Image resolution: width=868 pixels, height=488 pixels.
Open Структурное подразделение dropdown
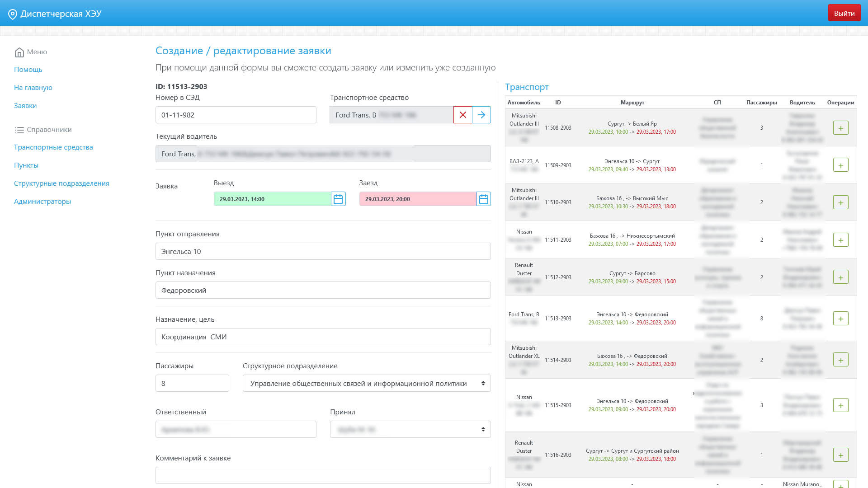(x=366, y=383)
